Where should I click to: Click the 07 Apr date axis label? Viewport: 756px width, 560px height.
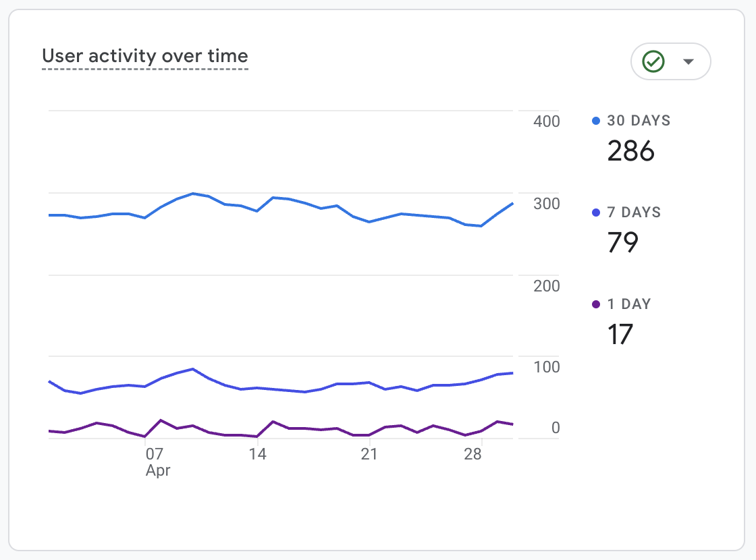tap(156, 461)
